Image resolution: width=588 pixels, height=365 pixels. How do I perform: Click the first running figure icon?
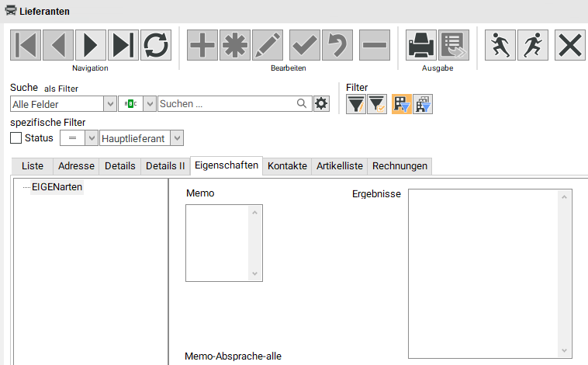500,45
